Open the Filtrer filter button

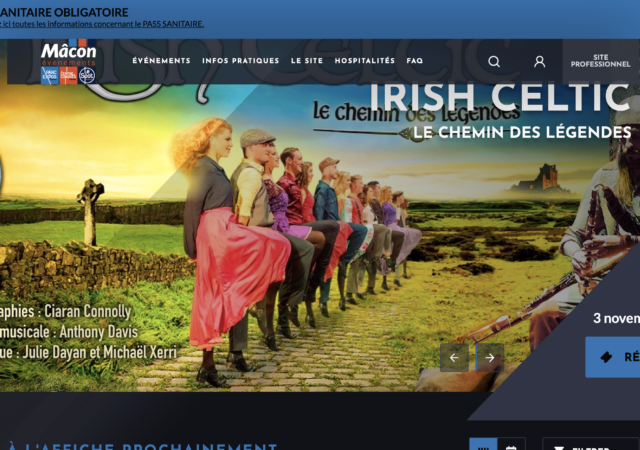[x=591, y=444]
